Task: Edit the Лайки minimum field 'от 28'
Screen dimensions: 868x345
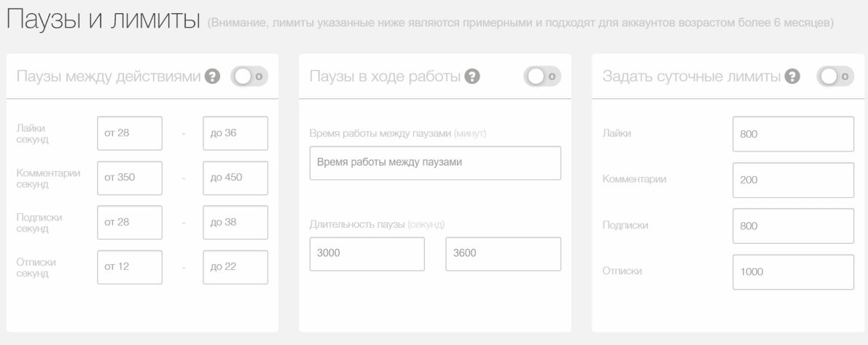Action: [x=130, y=133]
